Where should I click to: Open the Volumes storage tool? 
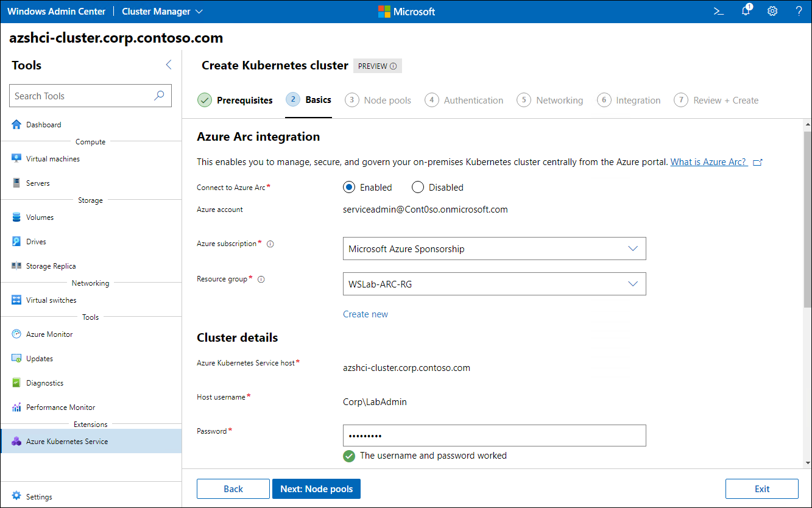[x=41, y=217]
